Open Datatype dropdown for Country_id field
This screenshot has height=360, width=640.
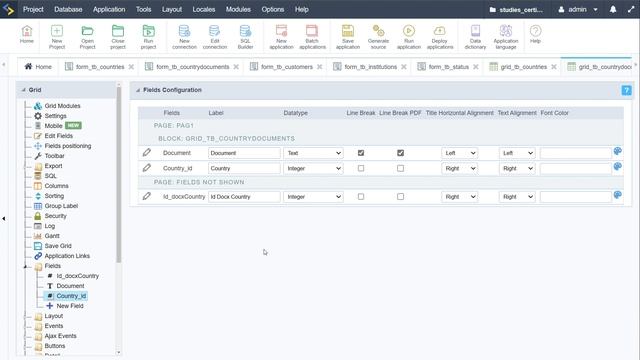[x=313, y=168]
